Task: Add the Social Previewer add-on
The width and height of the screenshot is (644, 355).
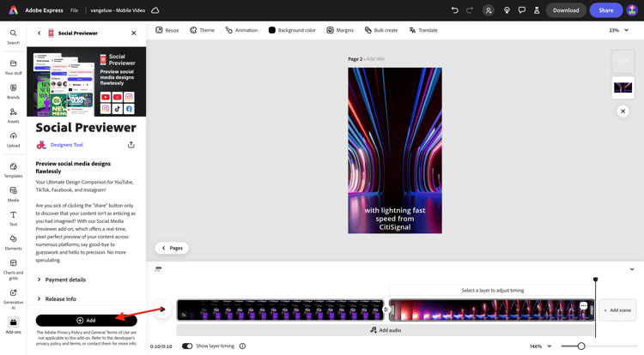Action: 86,320
